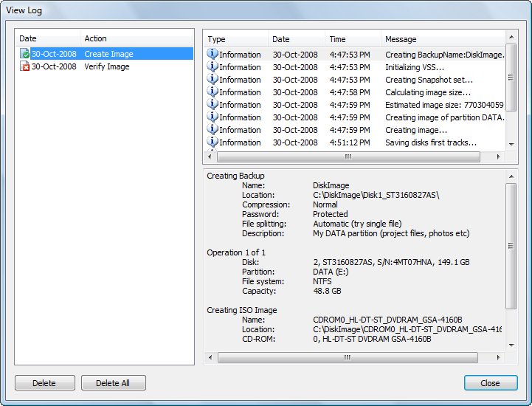The height and width of the screenshot is (406, 532).
Task: Click the Compression value 'Normal'
Action: [325, 204]
